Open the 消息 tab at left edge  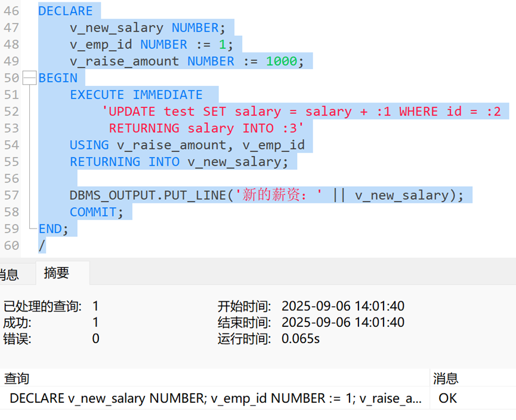click(8, 274)
